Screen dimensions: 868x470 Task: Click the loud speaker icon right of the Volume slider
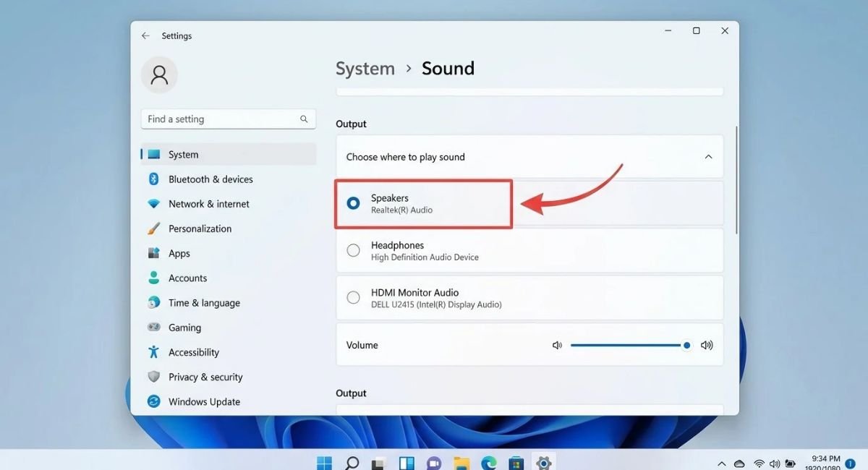tap(707, 346)
